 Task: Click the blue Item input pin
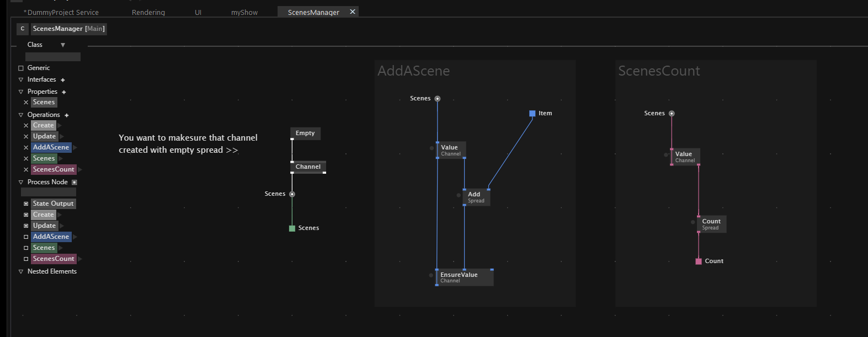(532, 114)
